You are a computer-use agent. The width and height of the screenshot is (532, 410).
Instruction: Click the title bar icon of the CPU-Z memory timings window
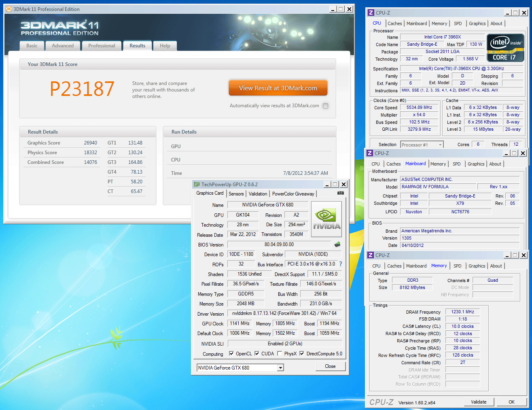(x=371, y=255)
